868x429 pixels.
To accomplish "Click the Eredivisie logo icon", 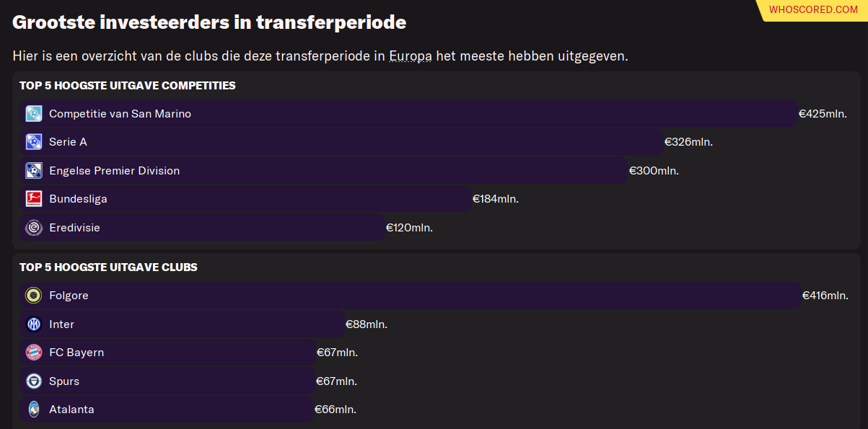I will 33,227.
